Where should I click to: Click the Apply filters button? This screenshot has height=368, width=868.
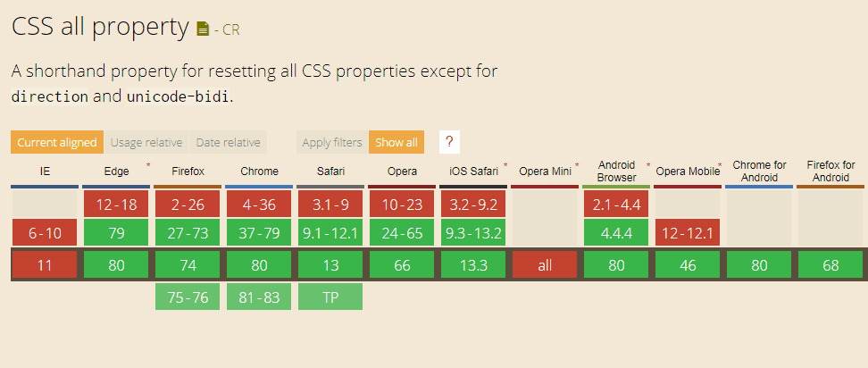click(332, 142)
